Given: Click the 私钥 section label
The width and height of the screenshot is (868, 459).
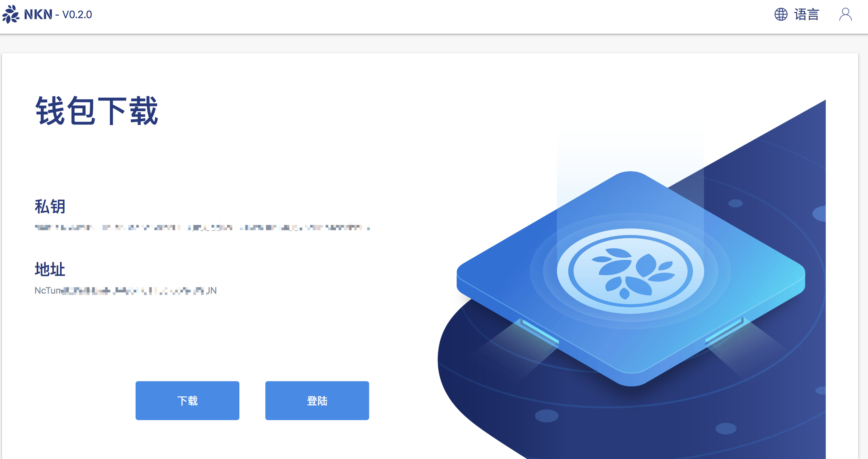Looking at the screenshot, I should 50,206.
